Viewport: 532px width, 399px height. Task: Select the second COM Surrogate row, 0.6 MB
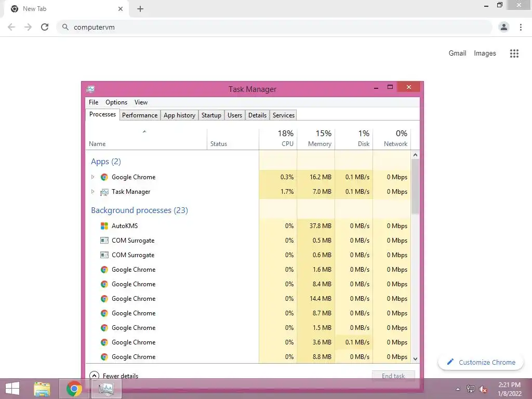(248, 255)
